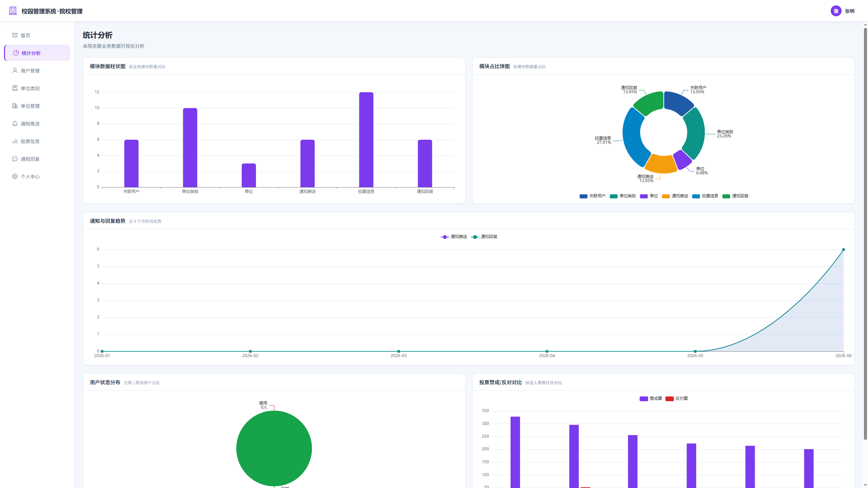Open the 通知推送 menu entry
Screen dimensions: 868x488
(37, 123)
